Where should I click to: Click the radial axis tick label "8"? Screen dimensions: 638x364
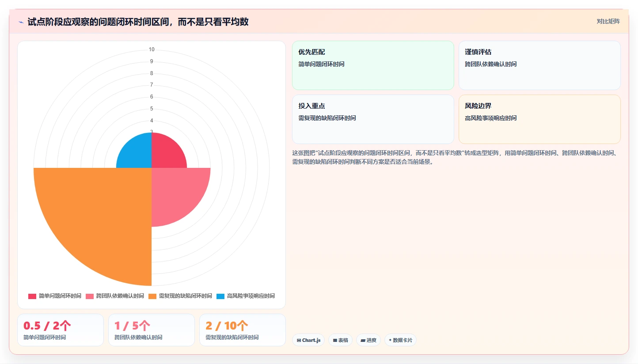[152, 73]
